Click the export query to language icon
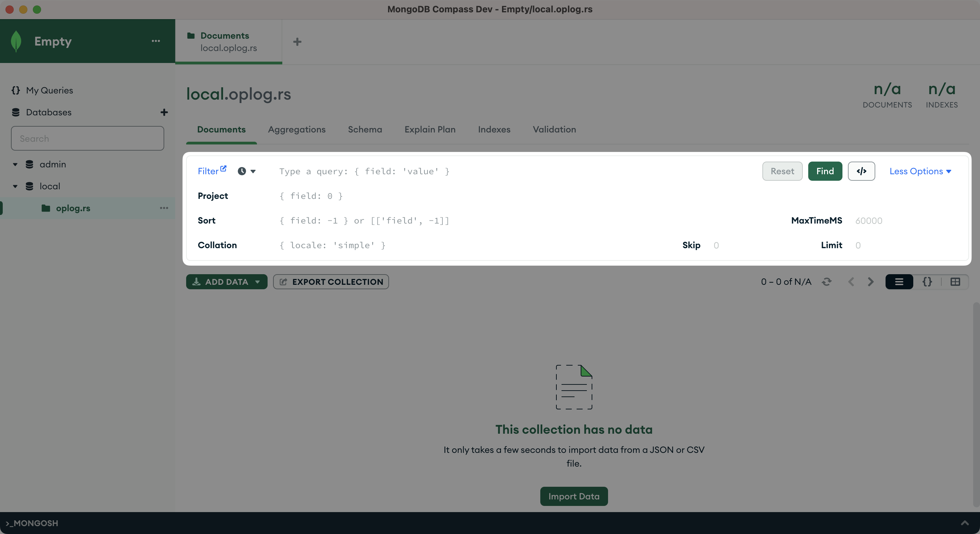This screenshot has width=980, height=534. point(861,171)
